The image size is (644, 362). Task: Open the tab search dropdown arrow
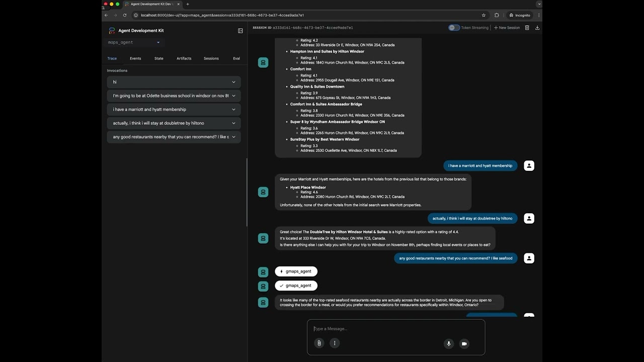click(539, 4)
